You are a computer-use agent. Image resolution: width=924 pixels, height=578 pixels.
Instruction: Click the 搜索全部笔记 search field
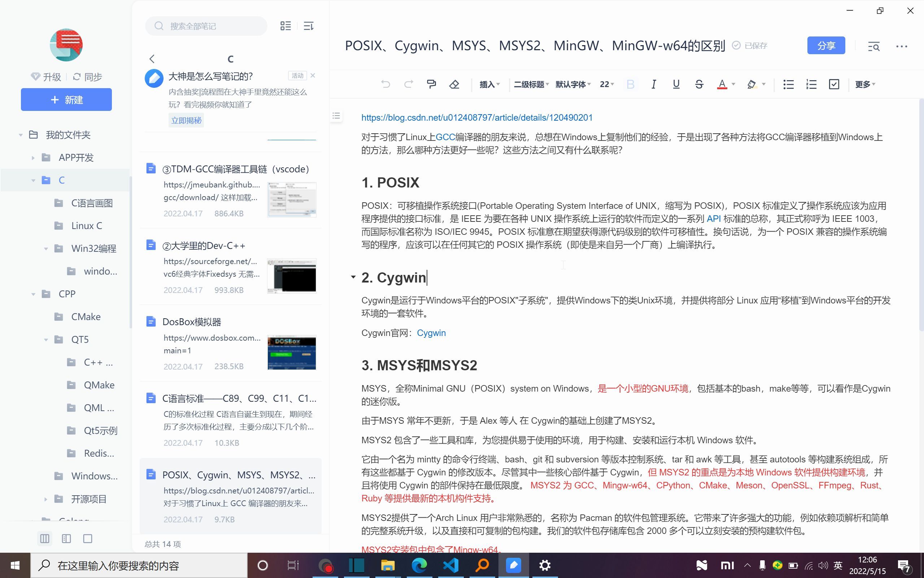click(206, 26)
